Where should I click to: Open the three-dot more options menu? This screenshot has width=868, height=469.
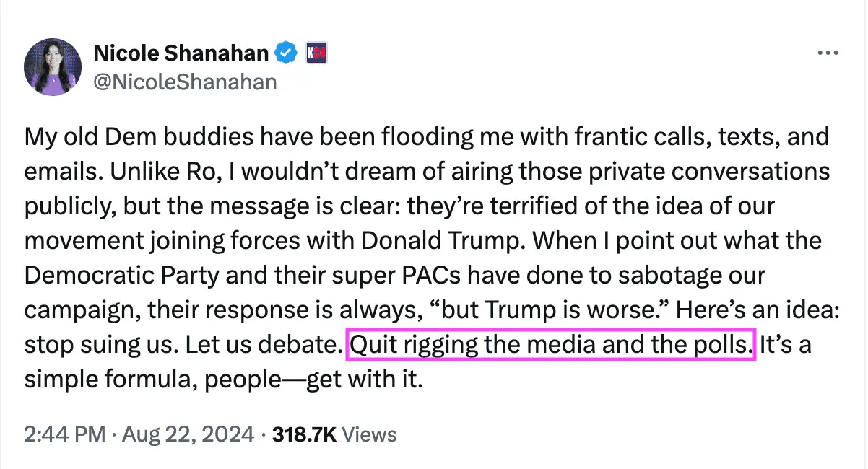(x=827, y=53)
